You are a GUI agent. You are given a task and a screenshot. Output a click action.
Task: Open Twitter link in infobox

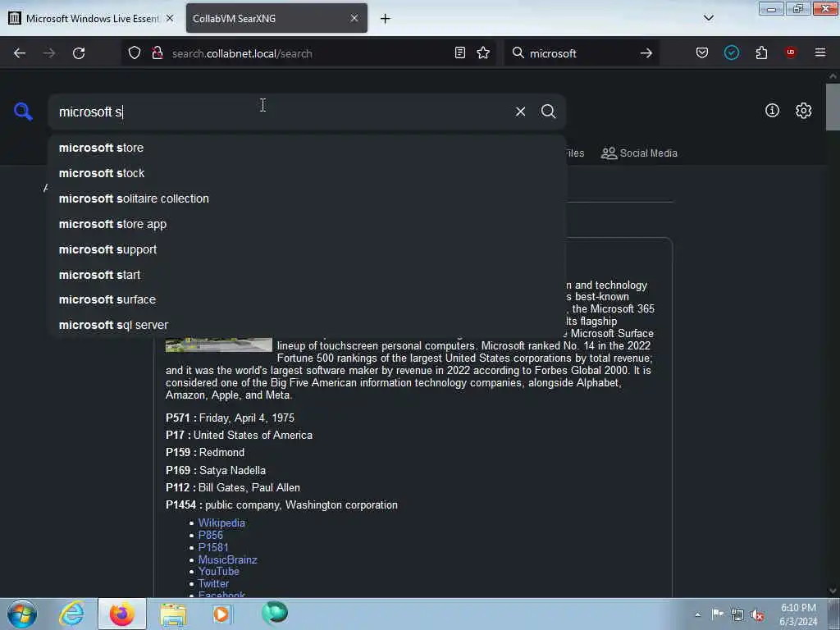[x=213, y=584]
